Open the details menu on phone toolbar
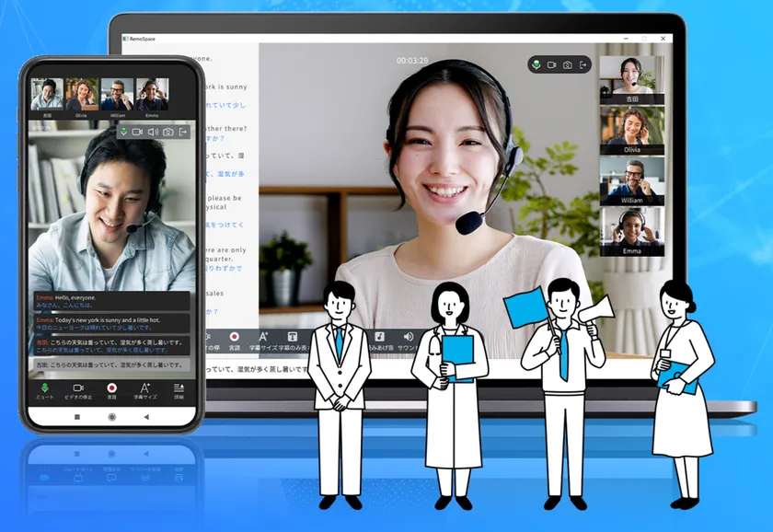The width and height of the screenshot is (773, 532). point(179,388)
